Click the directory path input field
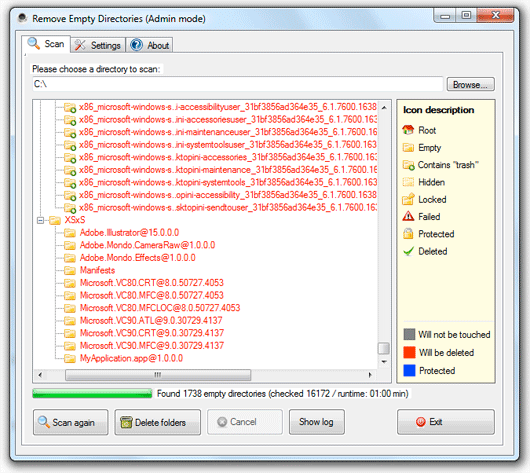 pyautogui.click(x=238, y=84)
